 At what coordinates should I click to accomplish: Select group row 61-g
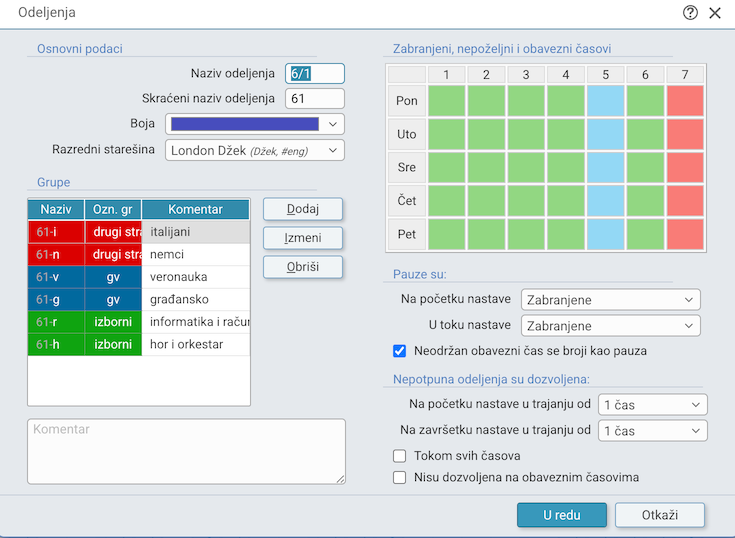pos(139,299)
